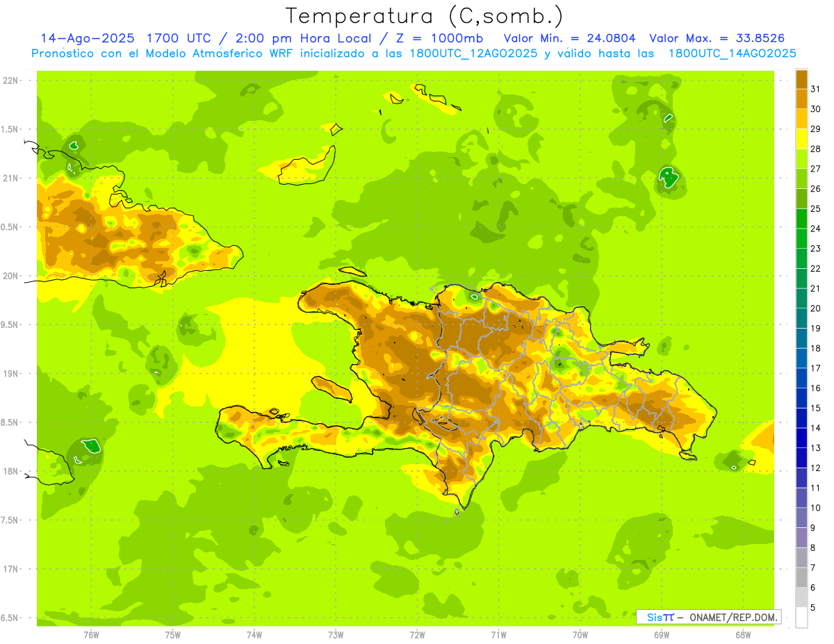Click the dark orange swatch above 31
The image size is (834, 644).
pyautogui.click(x=801, y=79)
